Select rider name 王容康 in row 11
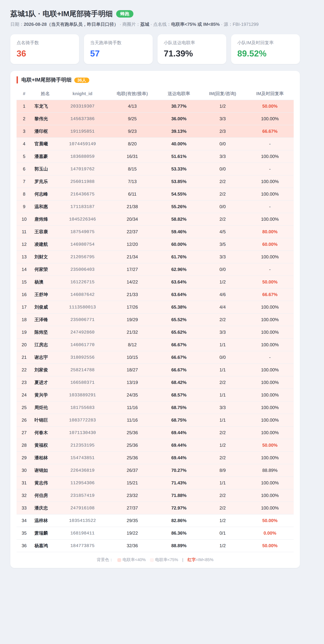324x644 pixels. point(41,232)
